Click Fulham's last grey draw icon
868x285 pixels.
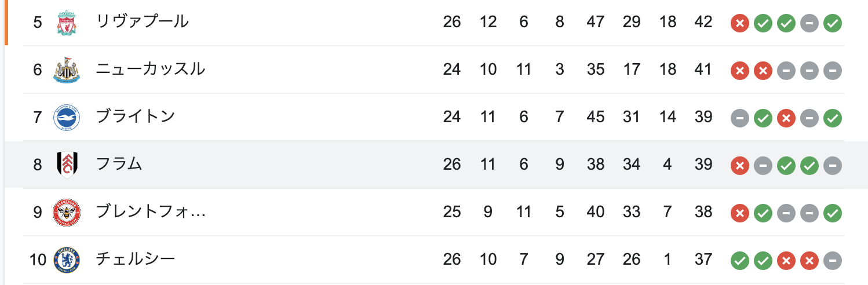tap(833, 166)
